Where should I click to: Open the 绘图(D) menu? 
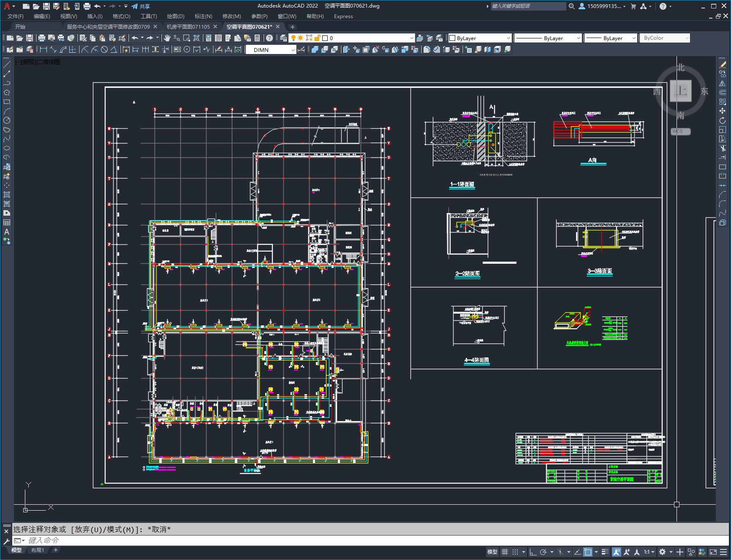175,16
